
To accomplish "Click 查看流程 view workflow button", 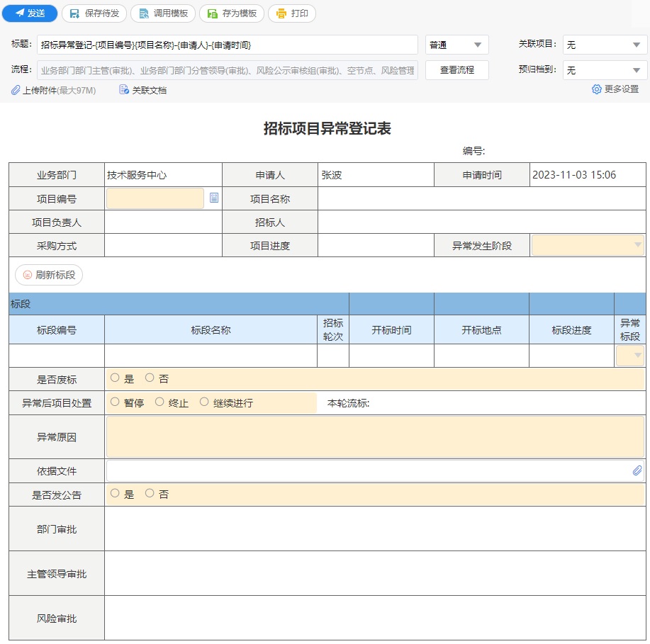I will pyautogui.click(x=456, y=70).
